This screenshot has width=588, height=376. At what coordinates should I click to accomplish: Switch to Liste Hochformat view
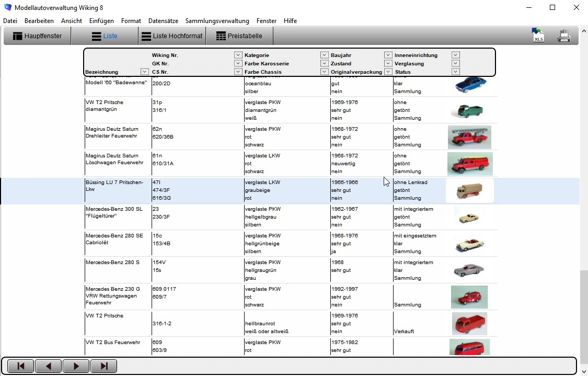[x=172, y=36]
